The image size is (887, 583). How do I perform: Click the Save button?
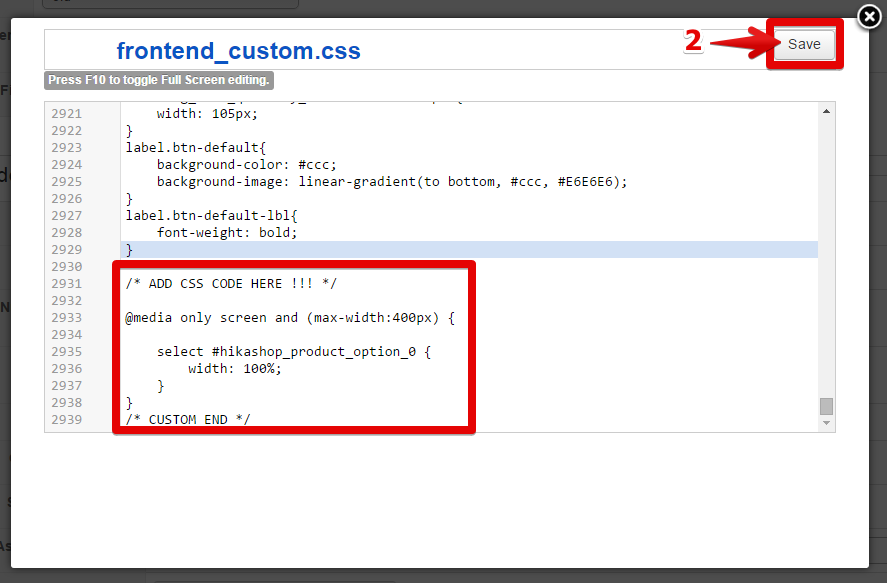coord(804,44)
